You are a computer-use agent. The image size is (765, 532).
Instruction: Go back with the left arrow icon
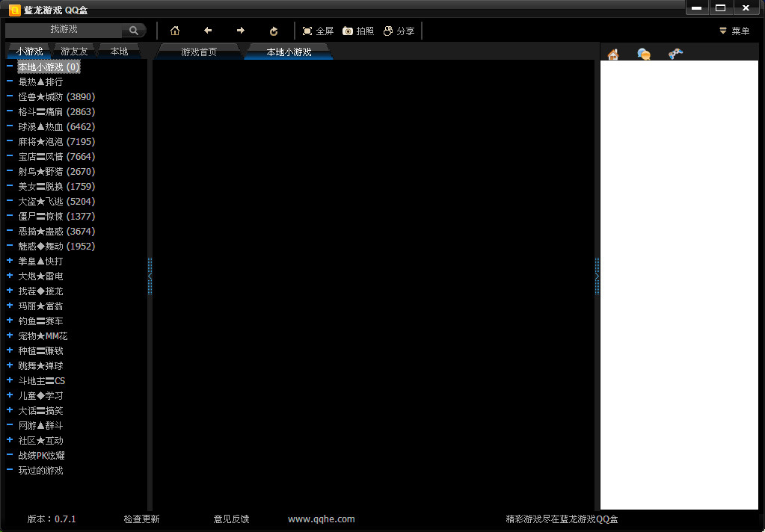coord(208,31)
